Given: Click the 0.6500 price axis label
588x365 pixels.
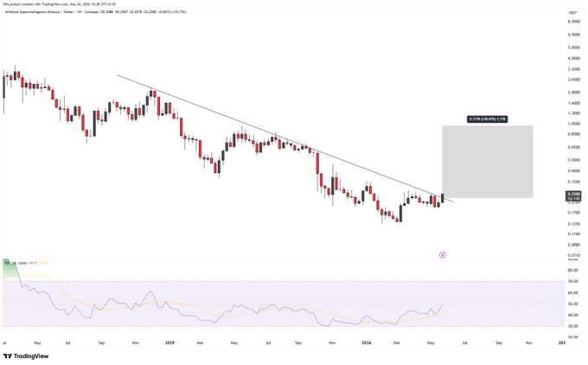Looking at the screenshot, I should [574, 147].
